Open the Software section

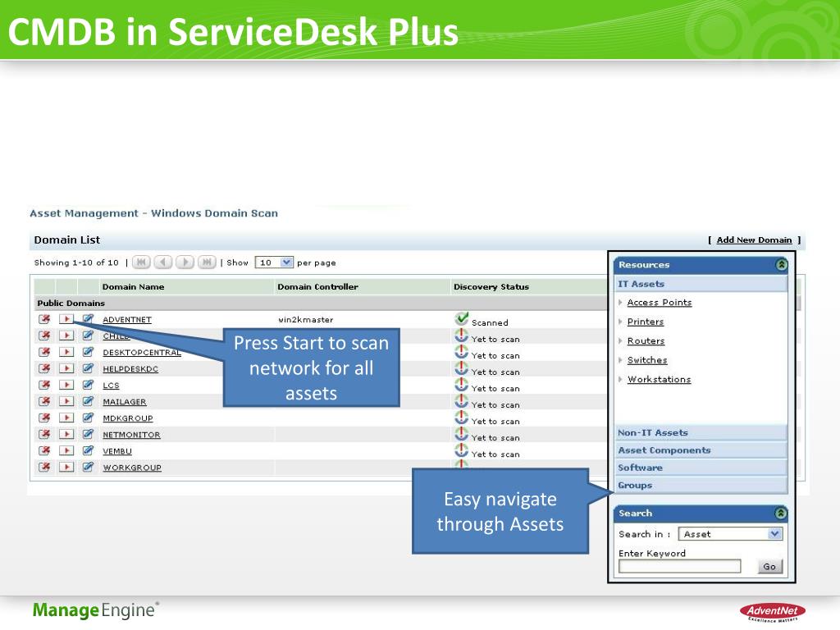[702, 468]
